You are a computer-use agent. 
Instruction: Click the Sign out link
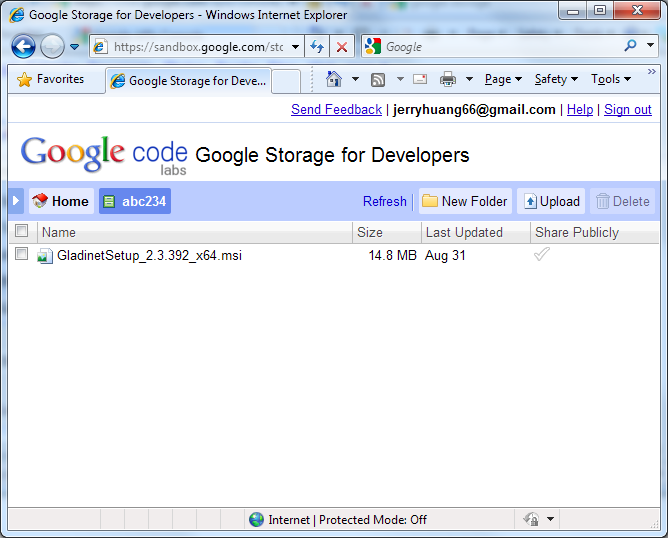tap(628, 109)
